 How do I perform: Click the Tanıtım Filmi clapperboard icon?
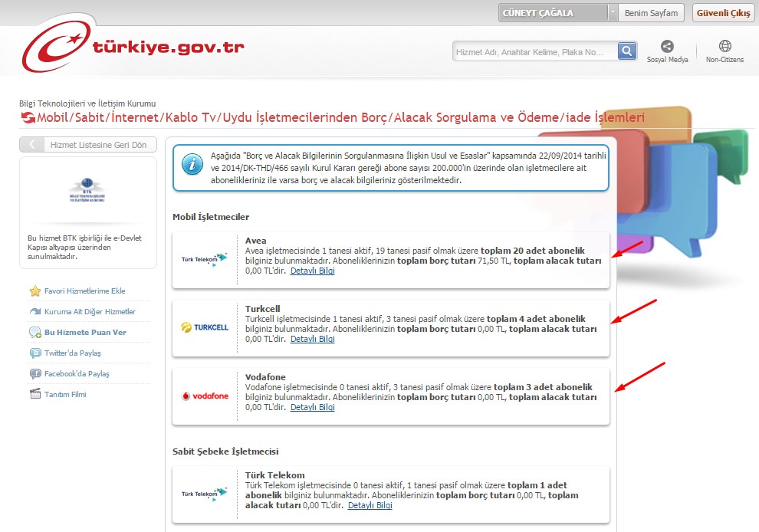[35, 395]
